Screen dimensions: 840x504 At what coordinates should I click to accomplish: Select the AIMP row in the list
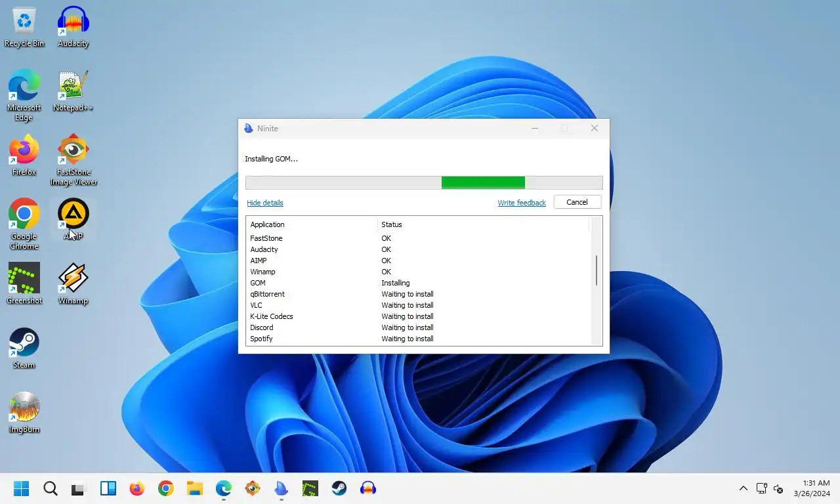pyautogui.click(x=418, y=261)
